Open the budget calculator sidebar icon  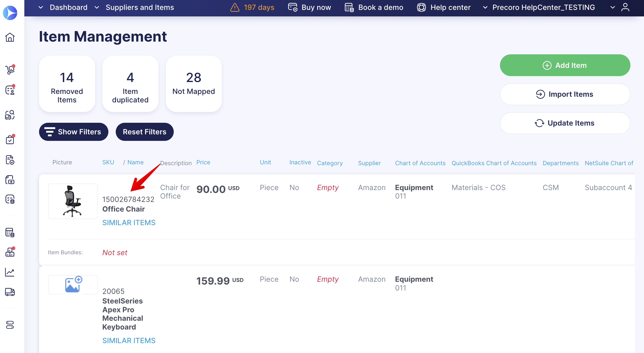click(10, 232)
